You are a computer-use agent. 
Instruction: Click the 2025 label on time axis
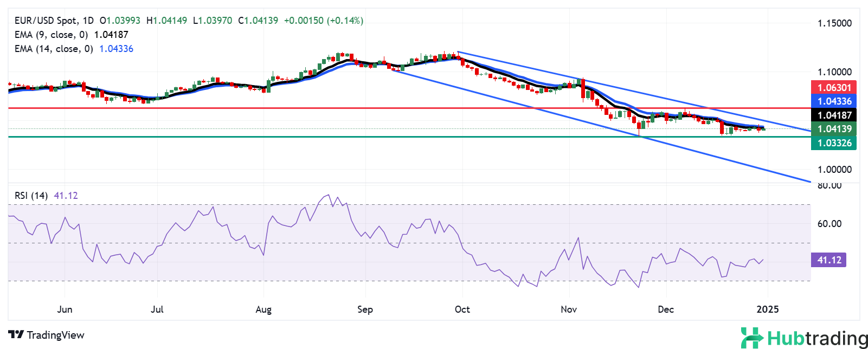tap(767, 309)
